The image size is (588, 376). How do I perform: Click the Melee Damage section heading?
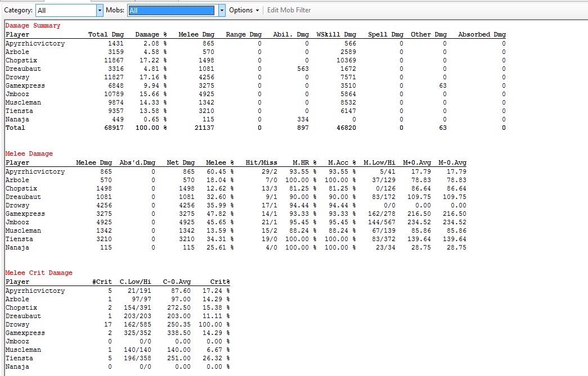29,154
